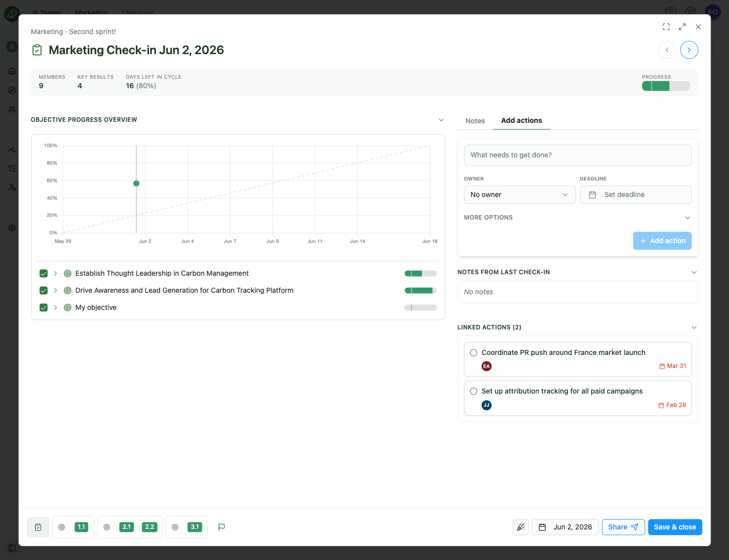Click the JJ owner avatar
Image resolution: width=729 pixels, height=560 pixels.
(486, 405)
